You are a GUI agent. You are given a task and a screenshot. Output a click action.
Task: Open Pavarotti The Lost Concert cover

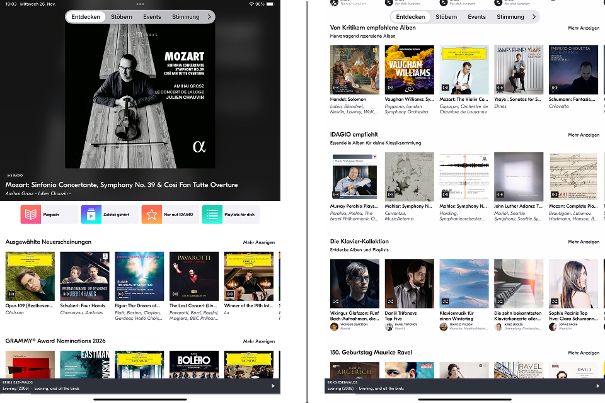pos(194,276)
